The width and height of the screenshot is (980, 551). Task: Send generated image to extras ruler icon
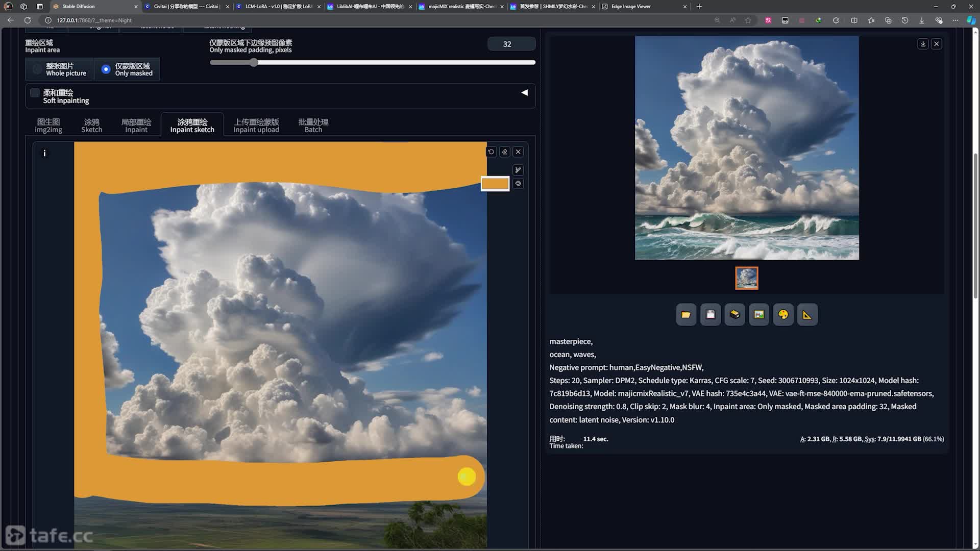click(x=807, y=315)
